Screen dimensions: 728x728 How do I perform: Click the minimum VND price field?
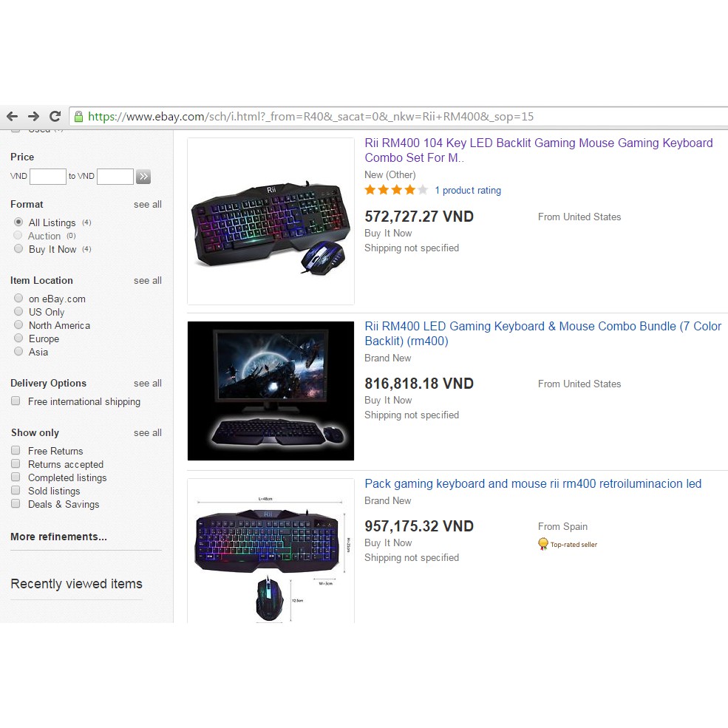(x=48, y=177)
